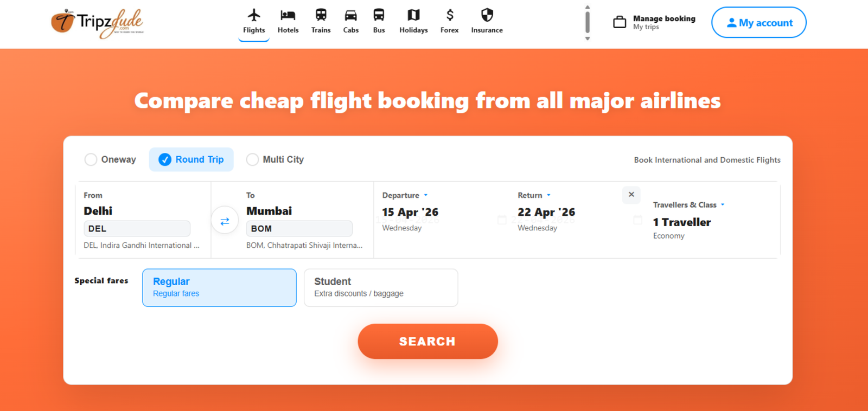
Task: Clear the return date with X
Action: (631, 195)
